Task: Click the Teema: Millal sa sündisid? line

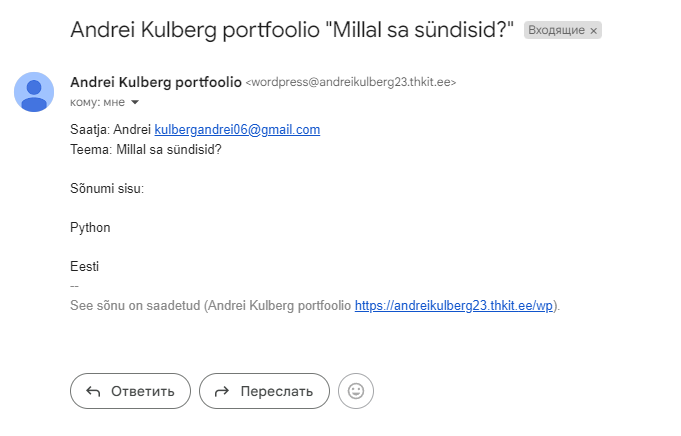Action: coord(145,150)
